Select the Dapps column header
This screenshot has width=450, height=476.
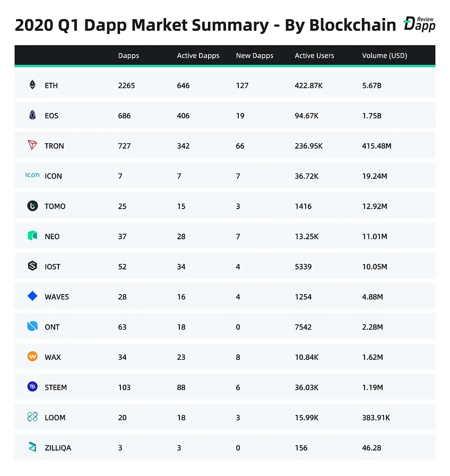coord(128,56)
